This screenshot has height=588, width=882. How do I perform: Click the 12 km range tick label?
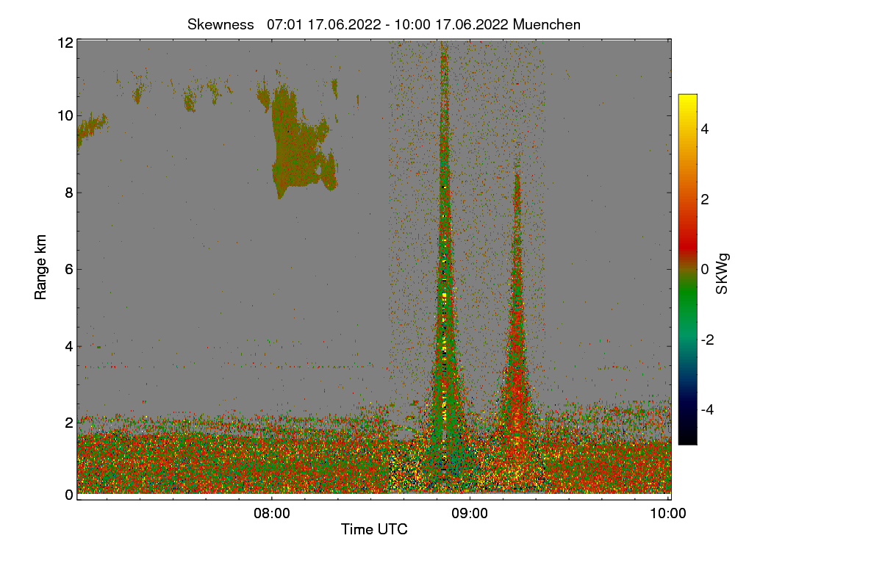66,43
